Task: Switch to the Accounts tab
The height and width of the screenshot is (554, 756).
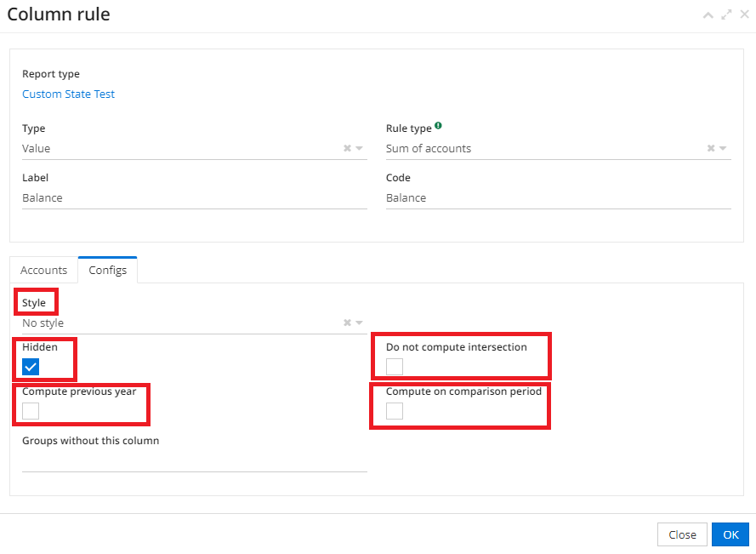Action: click(x=44, y=270)
